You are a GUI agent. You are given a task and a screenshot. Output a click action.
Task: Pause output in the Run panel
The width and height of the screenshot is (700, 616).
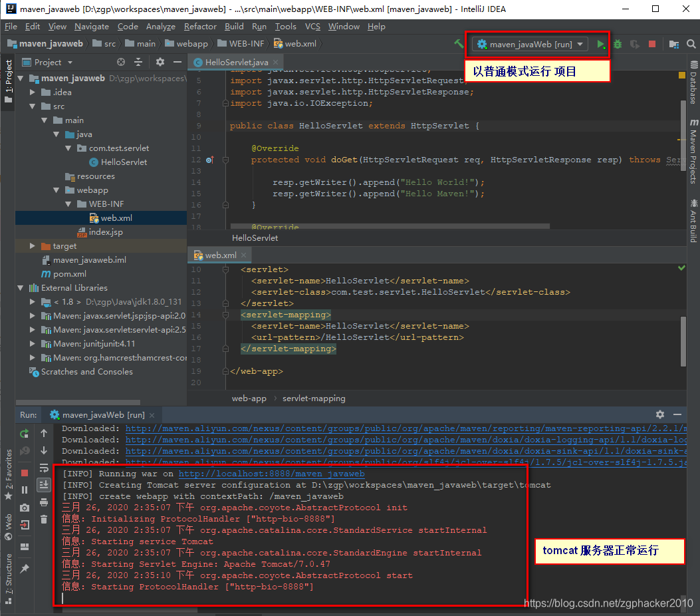25,490
